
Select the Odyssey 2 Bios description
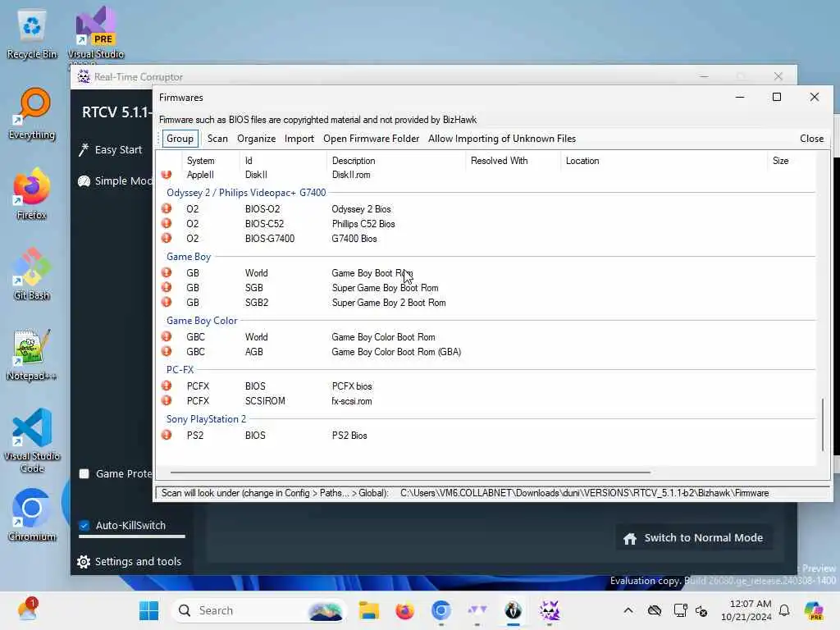(361, 209)
